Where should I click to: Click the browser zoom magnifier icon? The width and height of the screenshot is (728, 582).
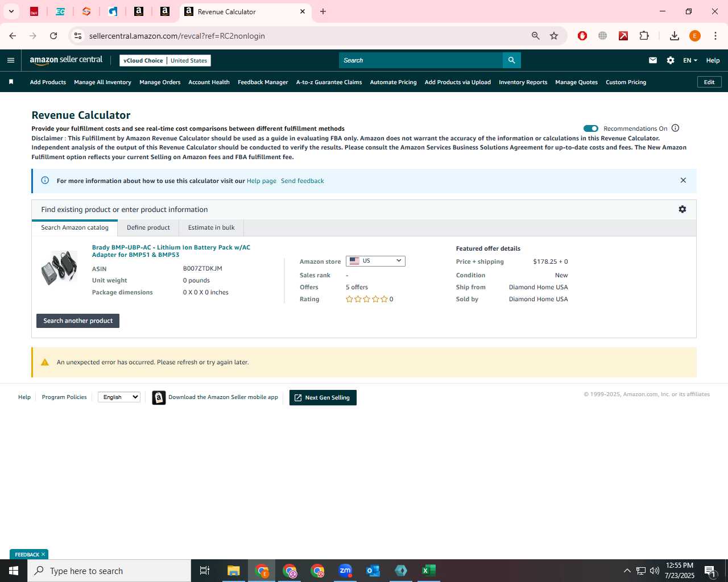coord(535,36)
